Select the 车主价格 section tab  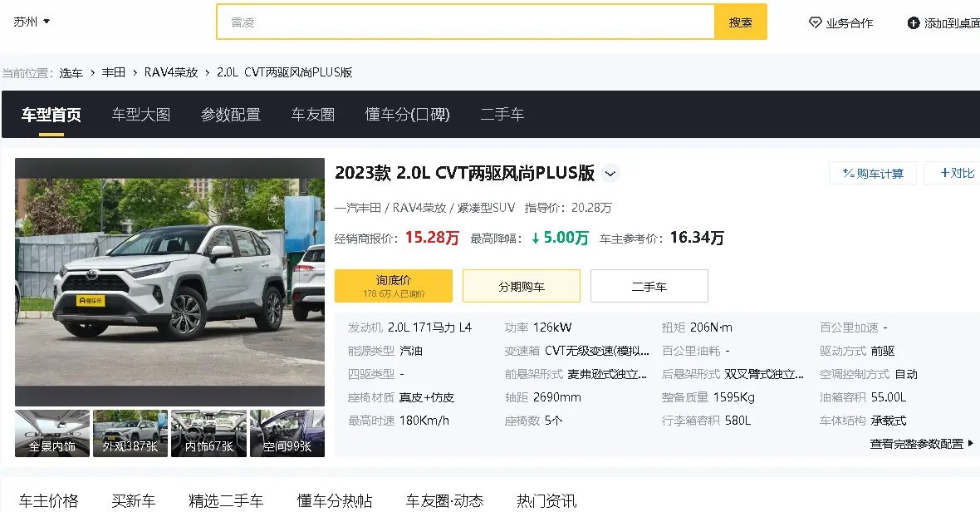[x=48, y=500]
